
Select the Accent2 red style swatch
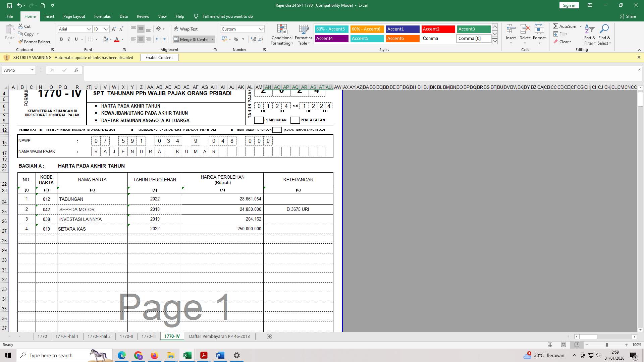[438, 29]
